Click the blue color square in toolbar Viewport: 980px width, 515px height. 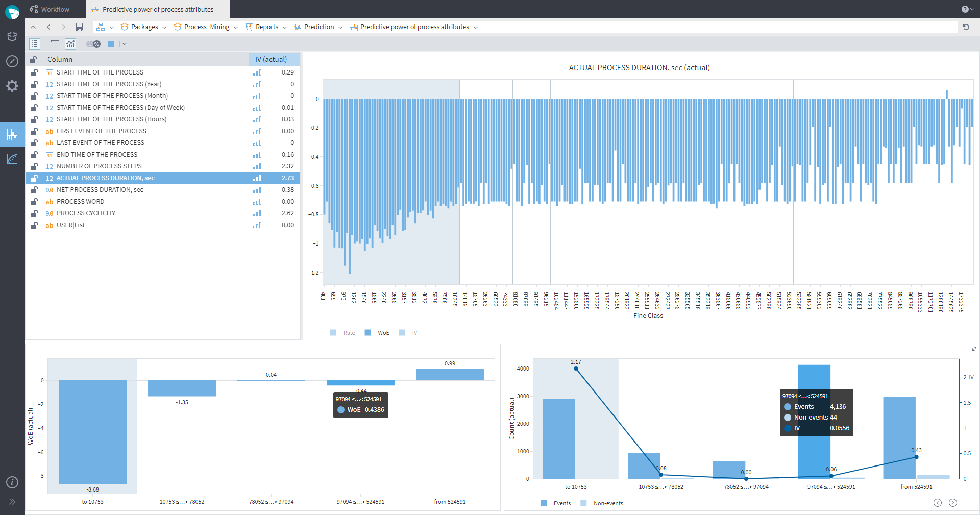pyautogui.click(x=111, y=44)
